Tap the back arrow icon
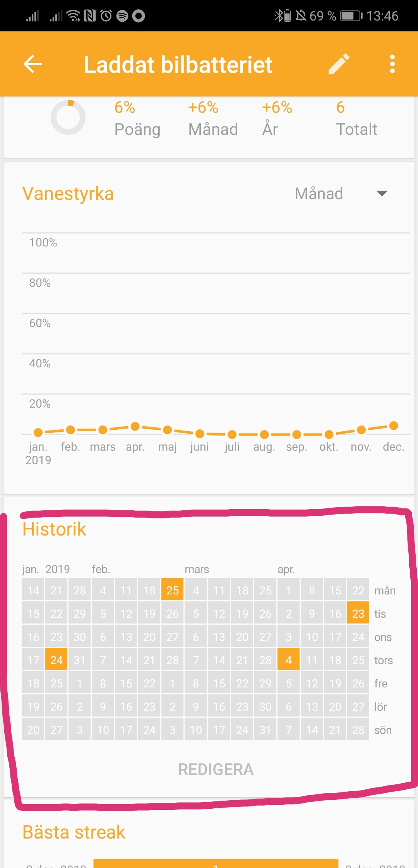 (33, 64)
